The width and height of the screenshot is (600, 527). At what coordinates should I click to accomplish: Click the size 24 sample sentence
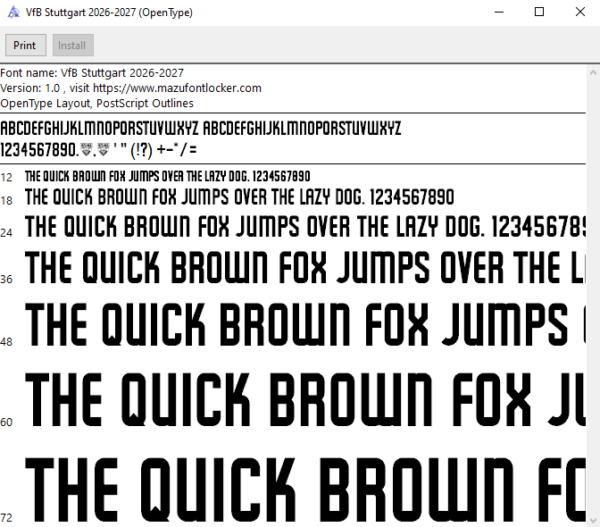click(305, 226)
